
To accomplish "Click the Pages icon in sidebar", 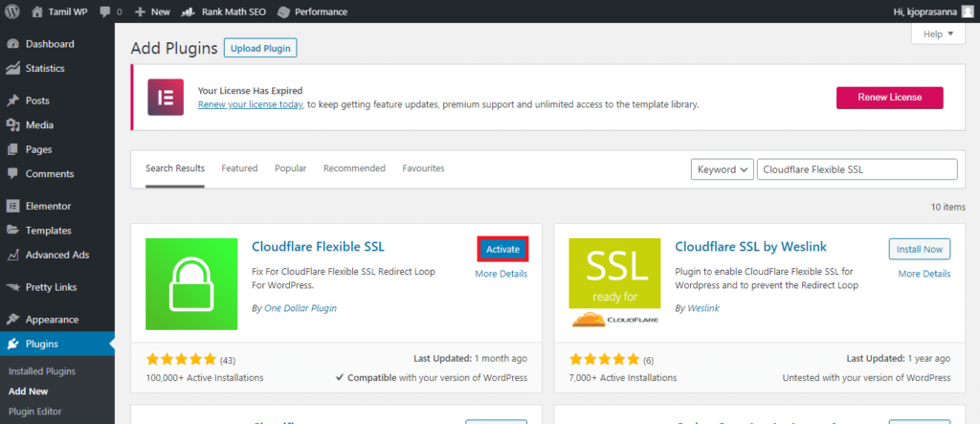I will tap(13, 149).
